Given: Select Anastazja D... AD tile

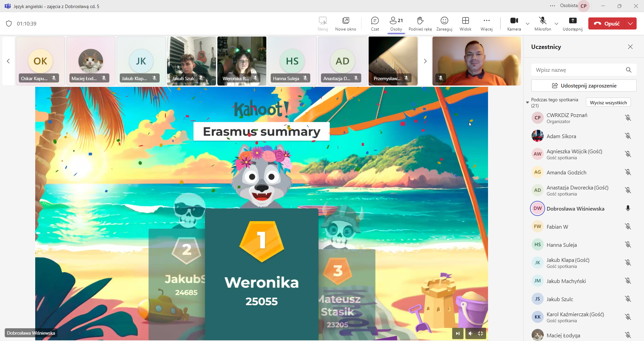Looking at the screenshot, I should pyautogui.click(x=342, y=61).
